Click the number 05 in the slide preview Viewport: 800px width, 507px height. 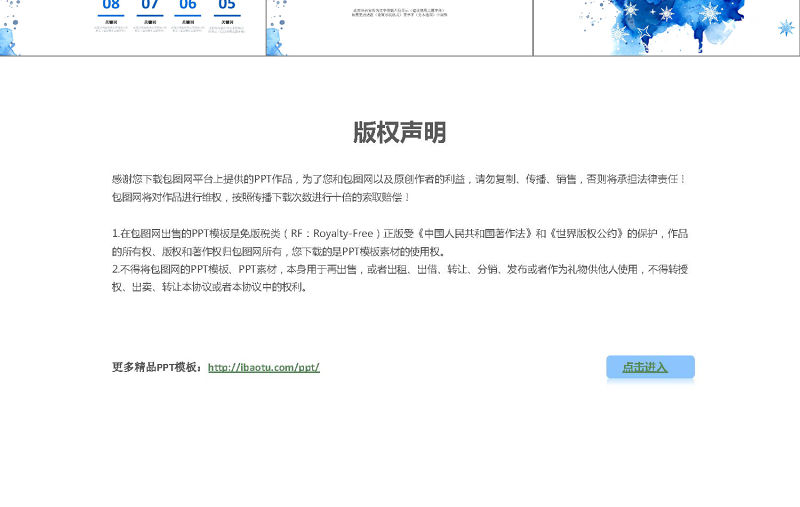(x=227, y=5)
